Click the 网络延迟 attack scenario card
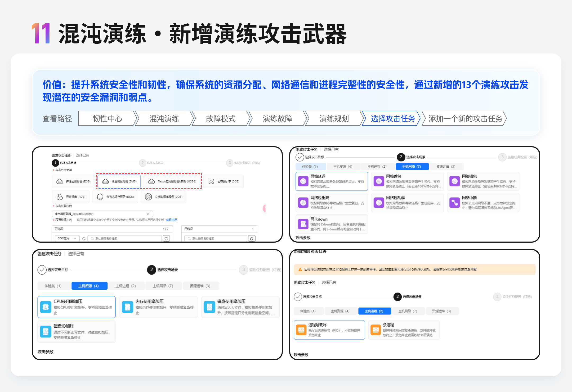The width and height of the screenshot is (572, 392). pyautogui.click(x=332, y=181)
